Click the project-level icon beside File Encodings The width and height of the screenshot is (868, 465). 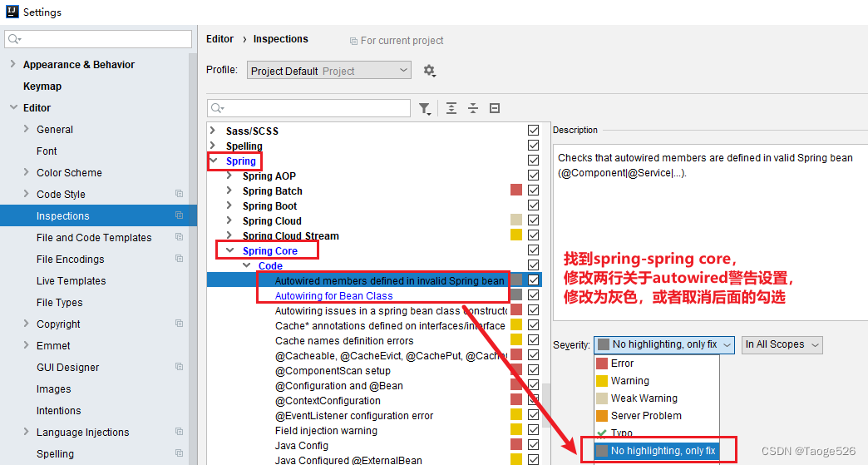pyautogui.click(x=179, y=259)
